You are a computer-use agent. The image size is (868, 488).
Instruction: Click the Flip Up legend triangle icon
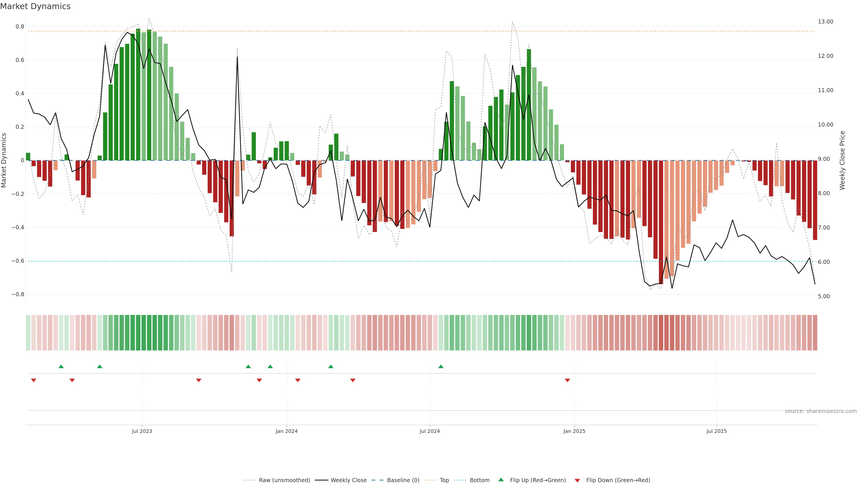501,480
